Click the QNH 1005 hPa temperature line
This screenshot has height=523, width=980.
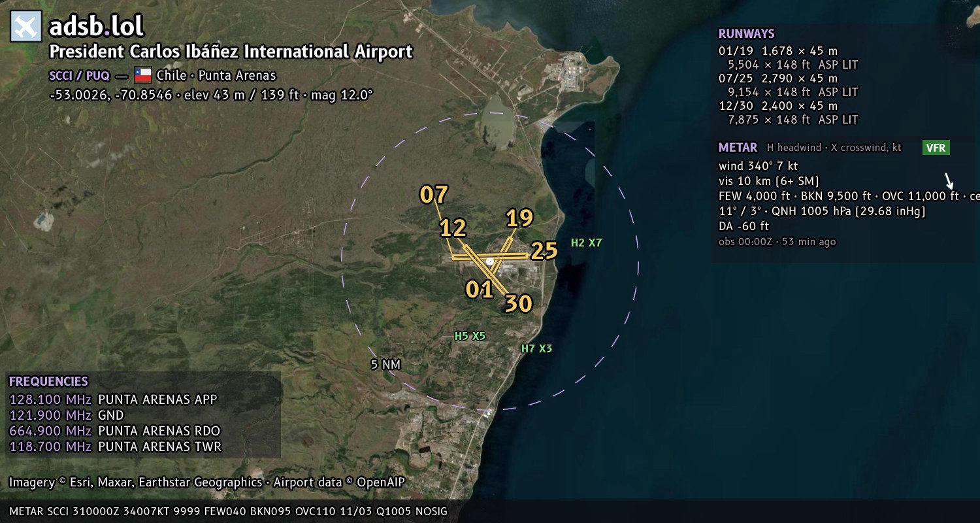pos(822,211)
